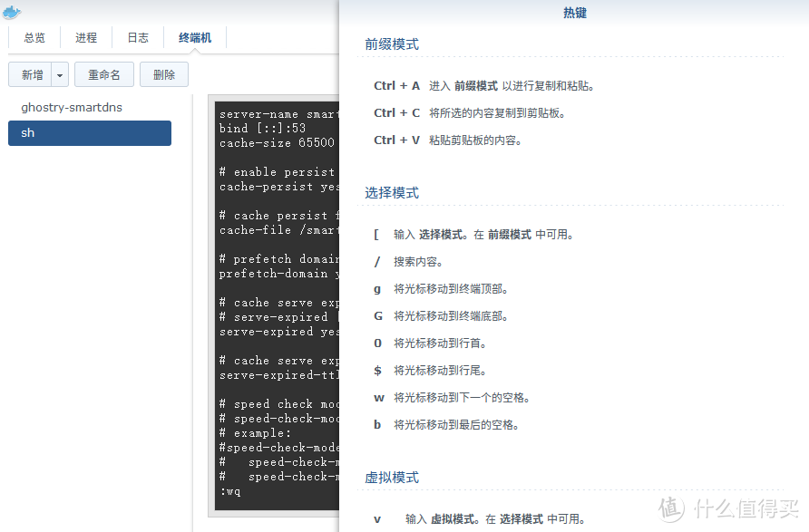Screen dimensions: 809x532
Task: Click the 选择模式 section heading
Action: click(392, 193)
